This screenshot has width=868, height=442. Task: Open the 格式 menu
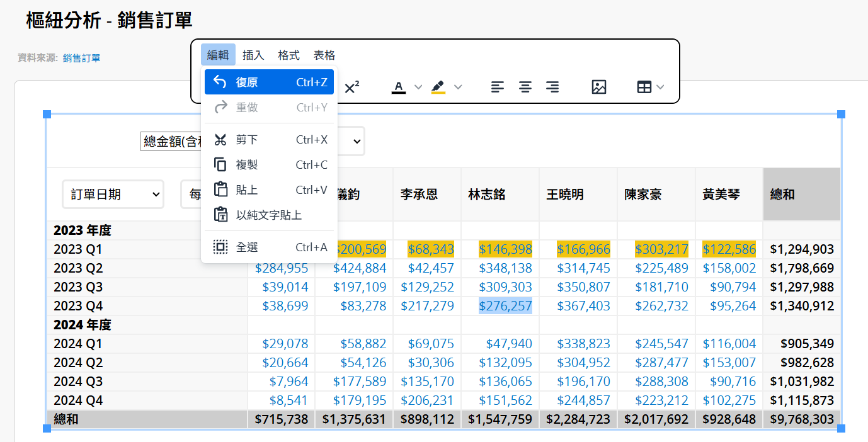pyautogui.click(x=289, y=55)
